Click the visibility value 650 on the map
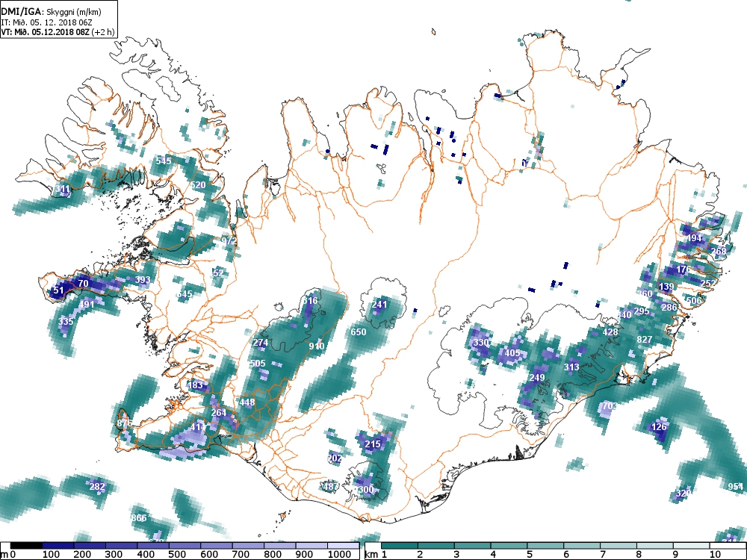The image size is (747, 560). [359, 332]
